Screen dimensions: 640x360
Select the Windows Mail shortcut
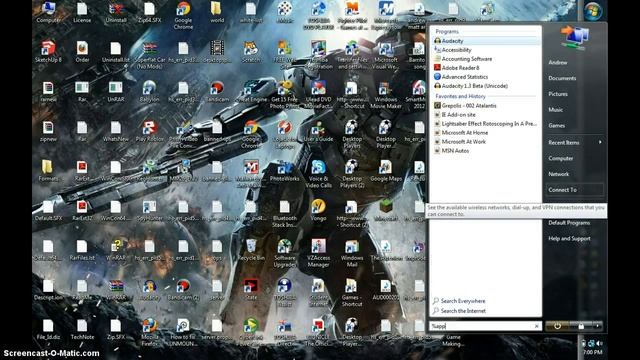click(352, 253)
